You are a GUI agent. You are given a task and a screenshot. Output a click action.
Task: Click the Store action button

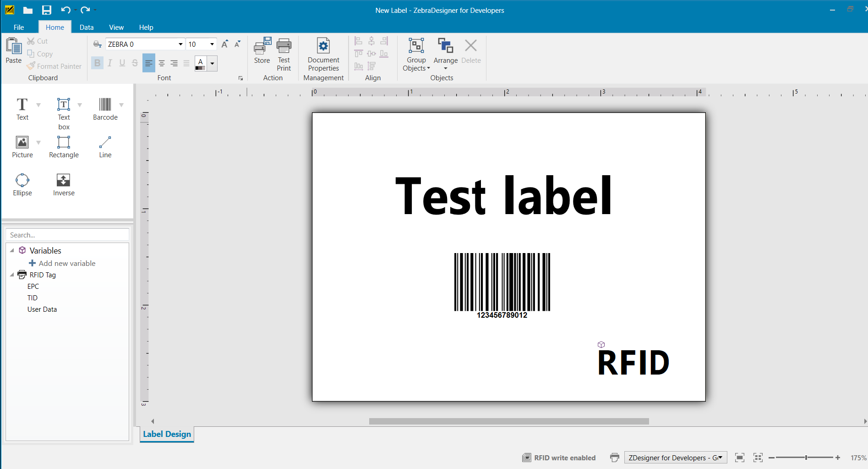tap(261, 53)
